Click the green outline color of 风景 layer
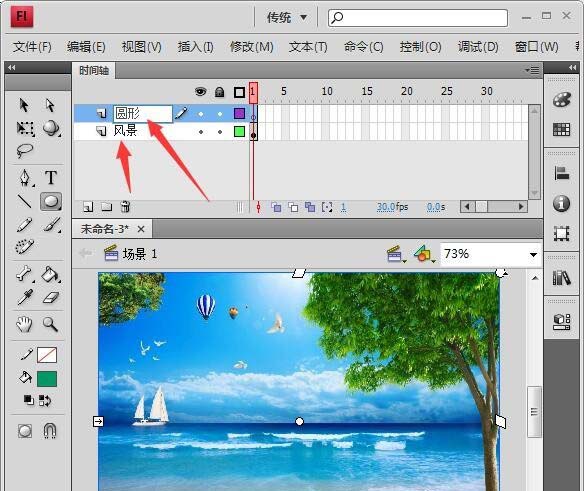584x491 pixels. tap(239, 131)
